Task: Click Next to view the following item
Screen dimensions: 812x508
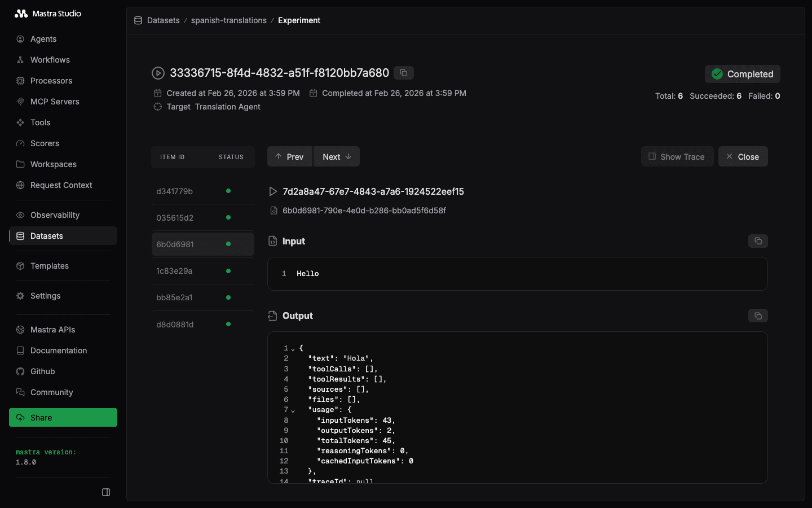Action: (x=336, y=156)
